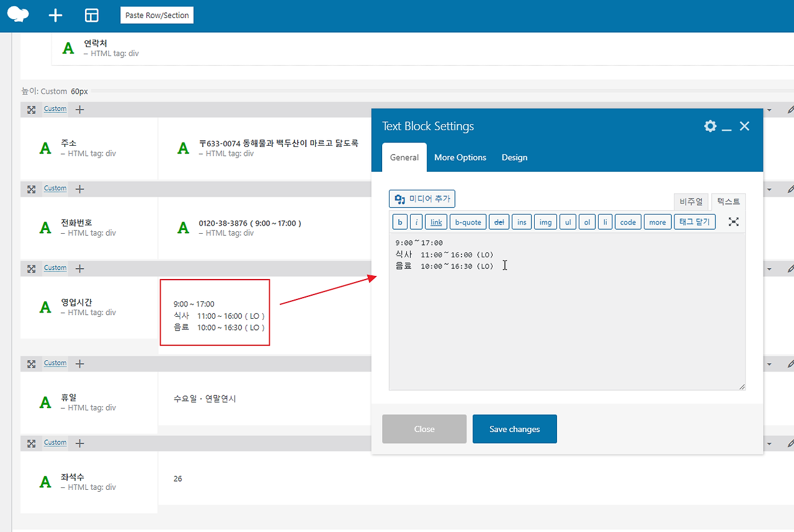Grab the move handle of the 휴일 row
Image resolution: width=794 pixels, height=532 pixels.
click(31, 364)
